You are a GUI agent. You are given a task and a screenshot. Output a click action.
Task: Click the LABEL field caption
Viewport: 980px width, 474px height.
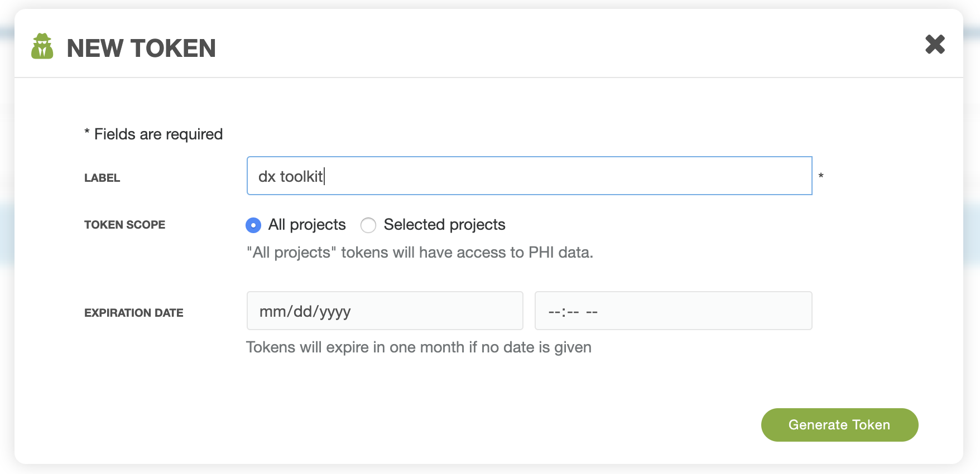[102, 178]
